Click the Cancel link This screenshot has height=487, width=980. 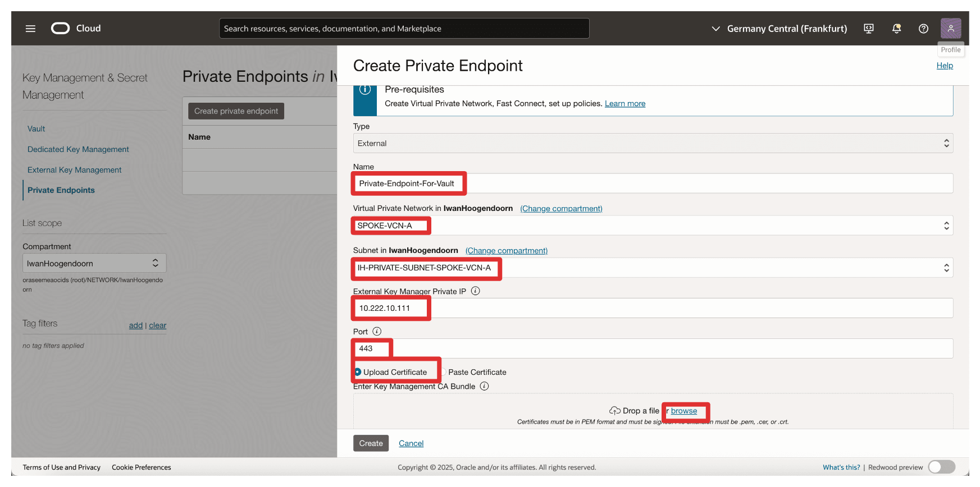click(x=411, y=443)
